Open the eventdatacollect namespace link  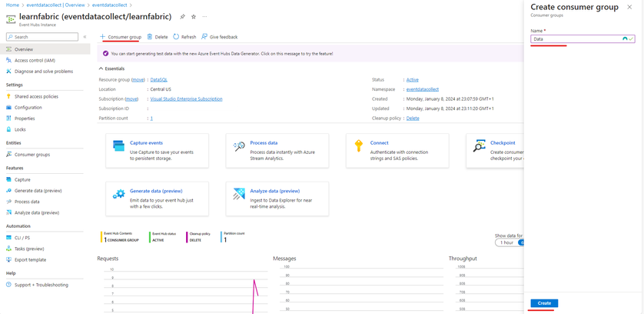coord(423,89)
